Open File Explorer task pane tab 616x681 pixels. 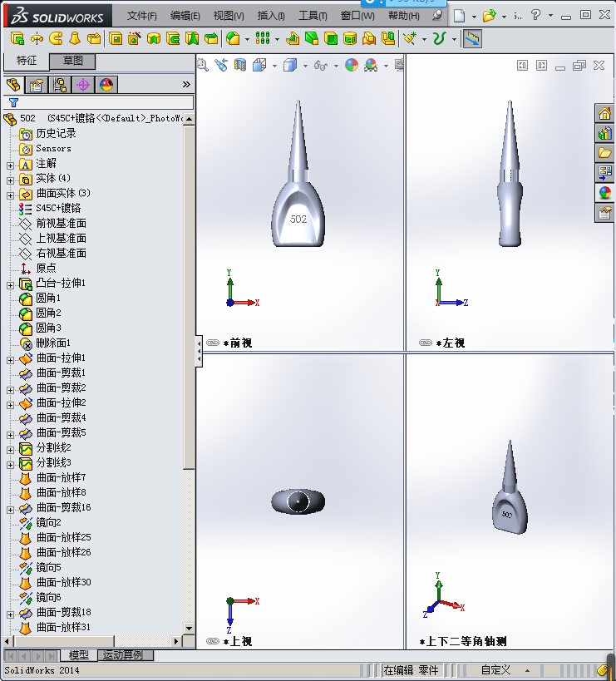click(604, 153)
